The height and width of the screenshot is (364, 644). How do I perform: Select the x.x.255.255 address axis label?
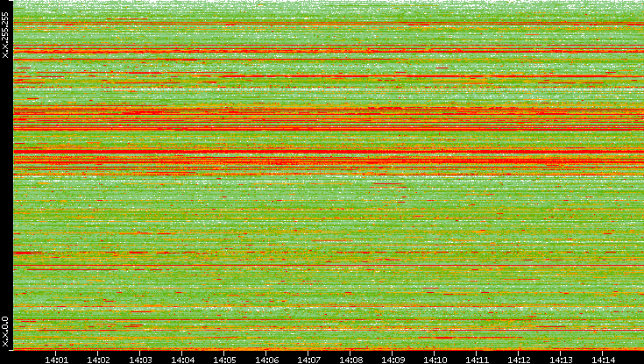[x=5, y=35]
